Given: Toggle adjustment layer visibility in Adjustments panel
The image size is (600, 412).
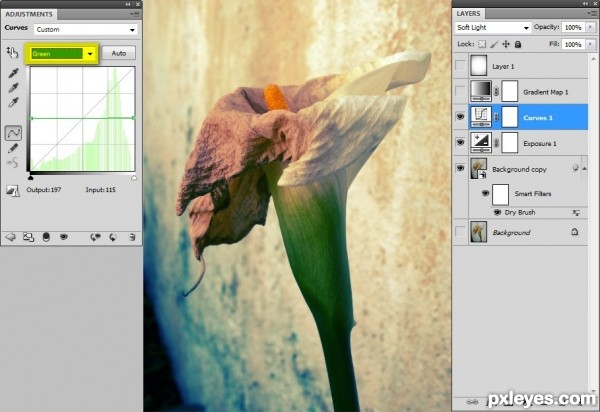Looking at the screenshot, I should click(x=64, y=237).
